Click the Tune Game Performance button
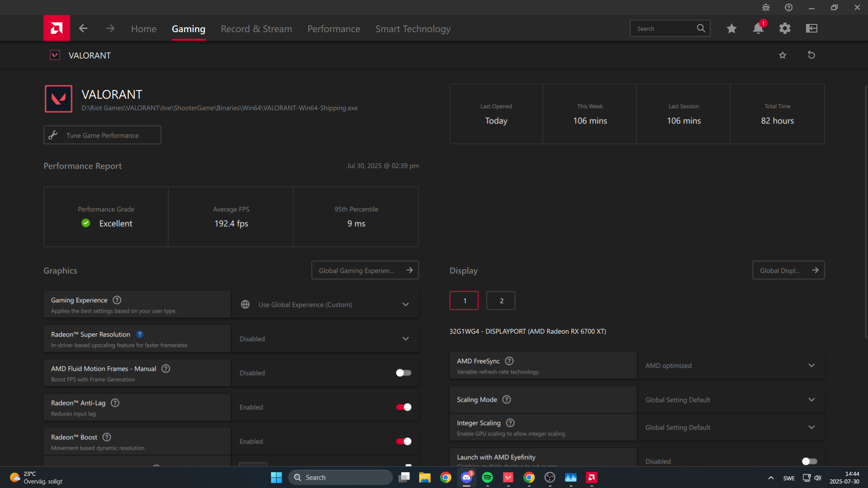868x488 pixels. [102, 135]
